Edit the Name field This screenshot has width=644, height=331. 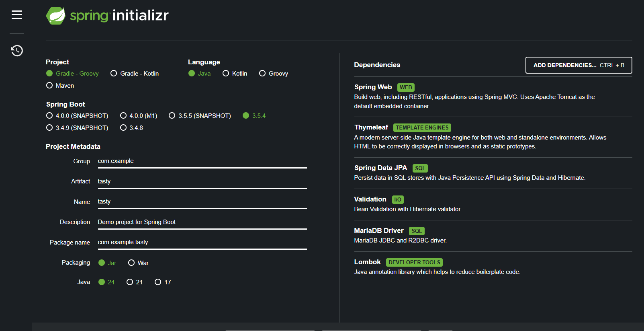[202, 202]
